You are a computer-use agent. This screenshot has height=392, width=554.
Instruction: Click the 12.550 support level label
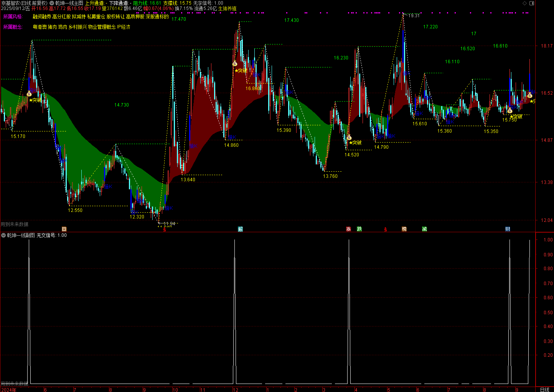pos(75,210)
